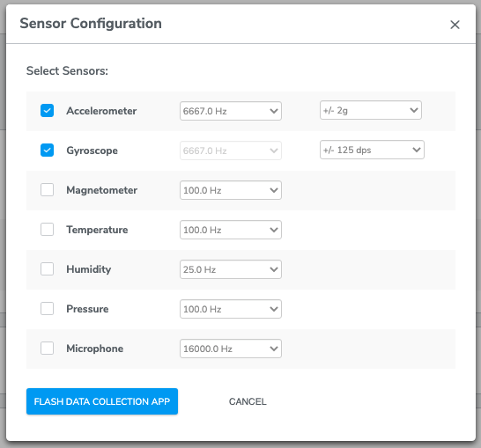This screenshot has height=448, width=481.
Task: Select the Microphone sensor label
Action: (x=95, y=349)
